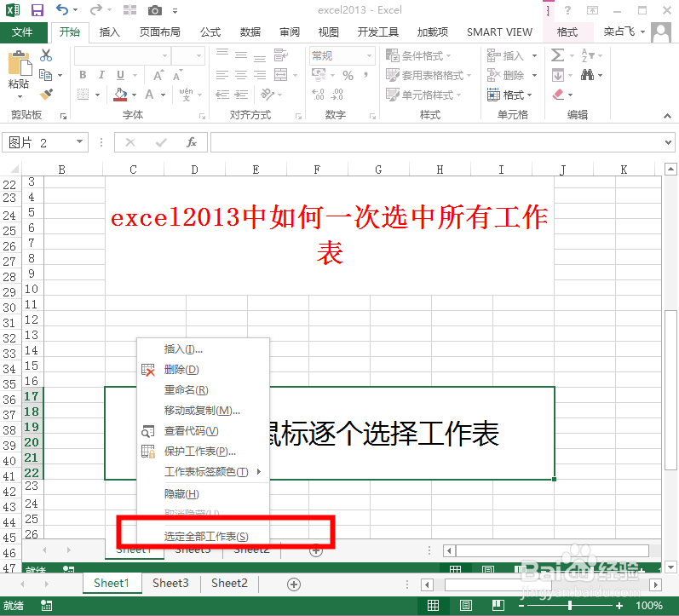The height and width of the screenshot is (616, 679).
Task: Click the New Sheet plus button
Action: (294, 584)
